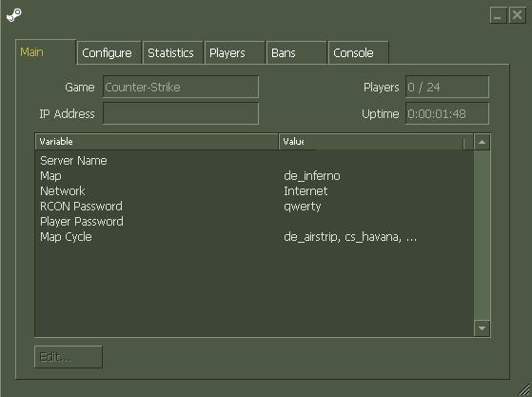Sort by the Variable column header

(x=157, y=142)
